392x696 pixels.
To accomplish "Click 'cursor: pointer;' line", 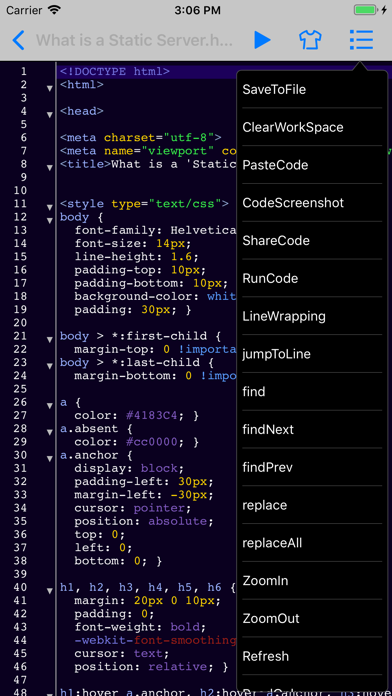I will [133, 508].
